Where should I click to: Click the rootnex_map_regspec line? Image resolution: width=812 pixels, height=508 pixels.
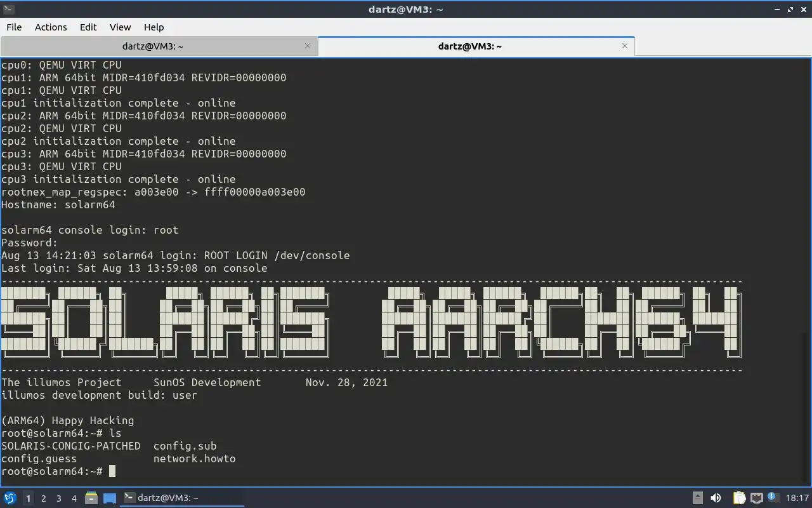click(x=154, y=192)
